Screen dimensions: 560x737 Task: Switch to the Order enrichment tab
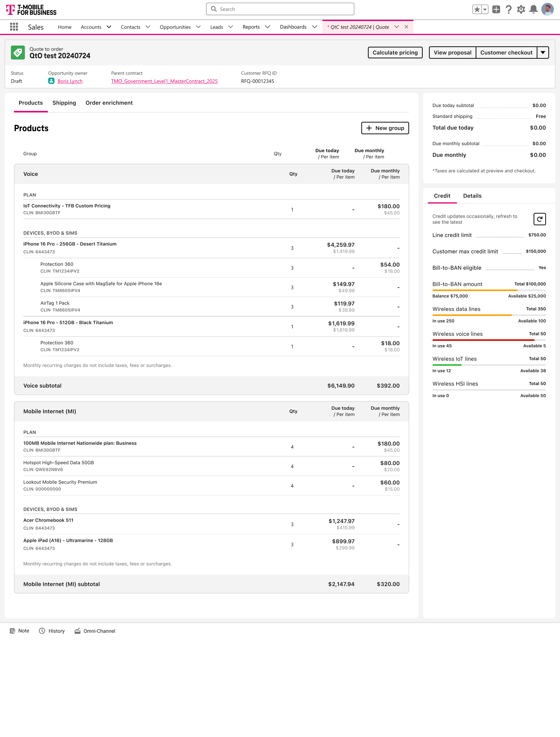point(109,103)
